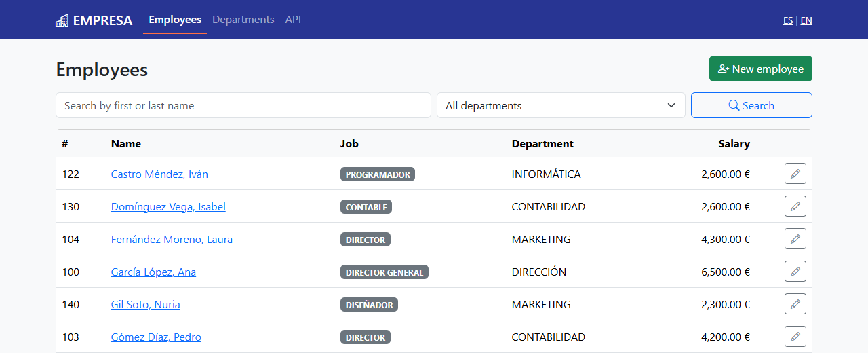The width and height of the screenshot is (868, 353).
Task: Click the Search button
Action: [751, 105]
